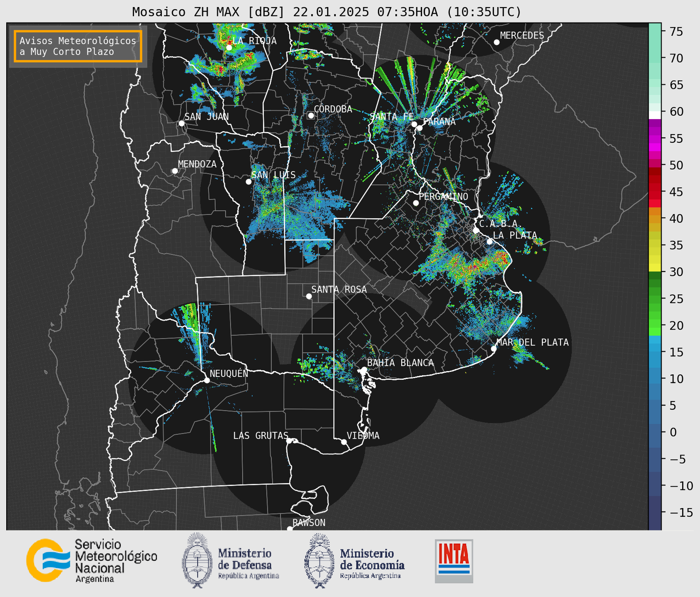Viewport: 700px width, 597px height.
Task: Click the Ministerio de Defensa emblem
Action: pos(197,560)
